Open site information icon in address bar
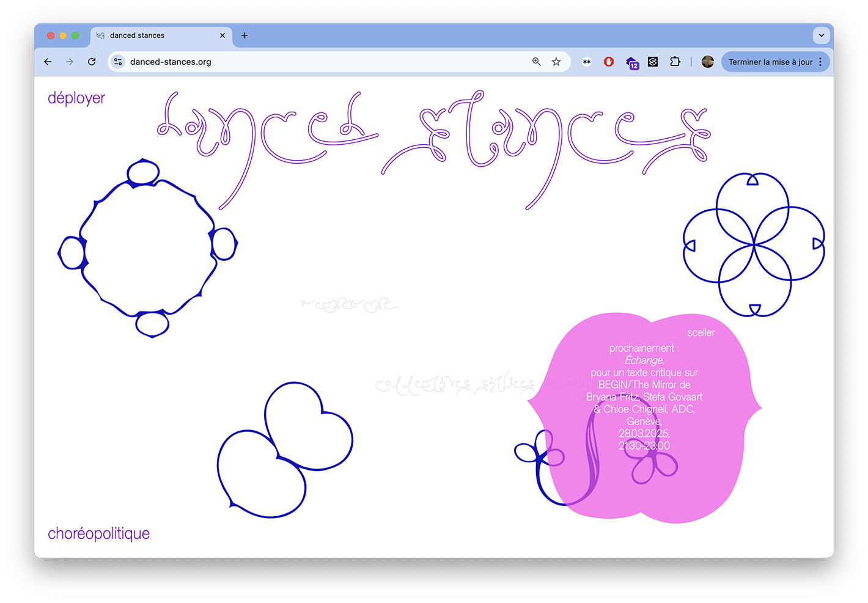 pyautogui.click(x=119, y=62)
